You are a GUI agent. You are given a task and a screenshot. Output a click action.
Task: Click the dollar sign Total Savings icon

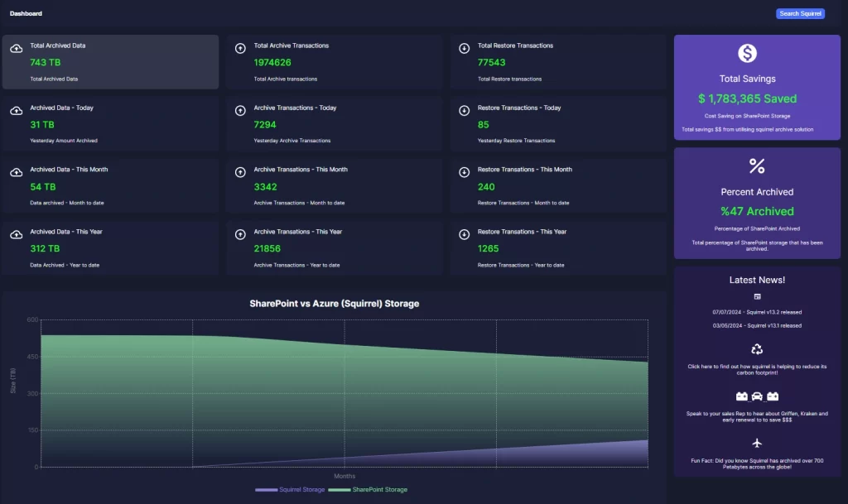tap(748, 54)
